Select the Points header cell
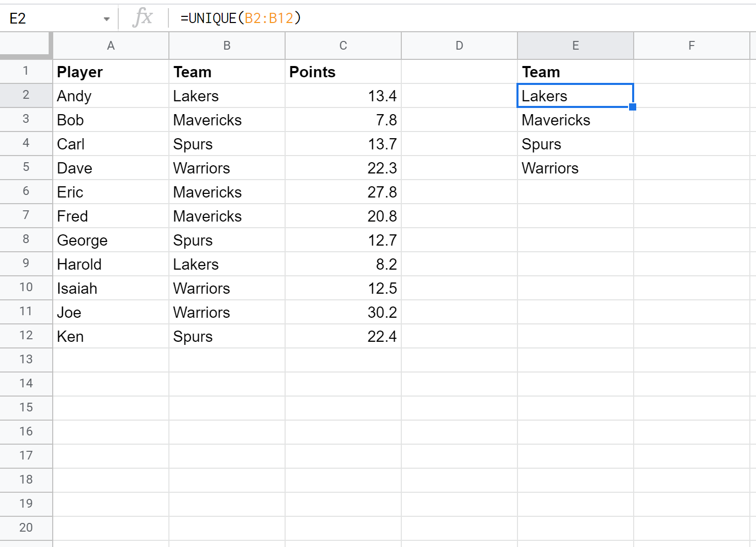This screenshot has height=547, width=756. [x=343, y=72]
